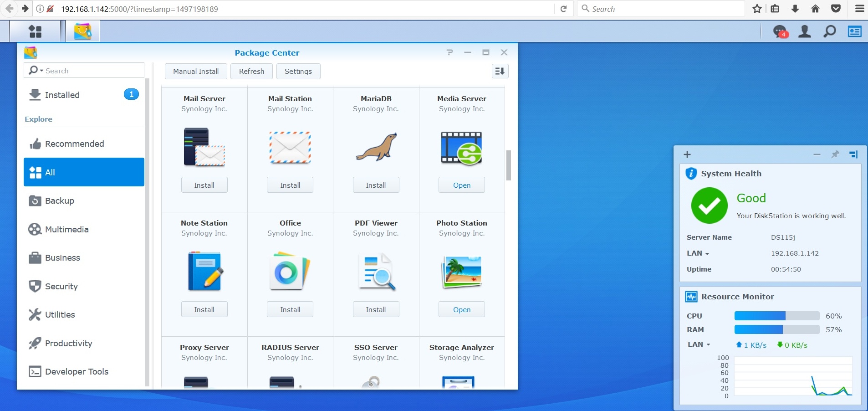Viewport: 868px width, 411px height.
Task: Open Photo Station
Action: tap(462, 309)
